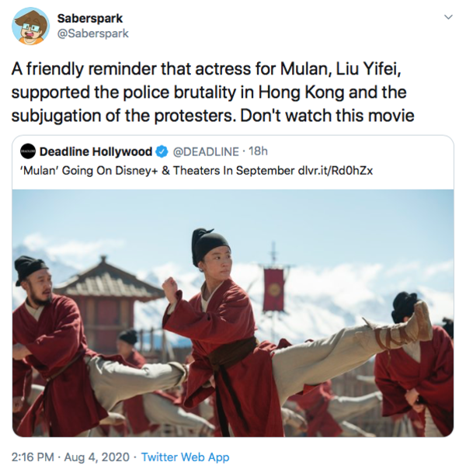Viewport: 466px width, 476px height.
Task: Click the main tweet text about Liu Yifei
Action: (x=213, y=92)
